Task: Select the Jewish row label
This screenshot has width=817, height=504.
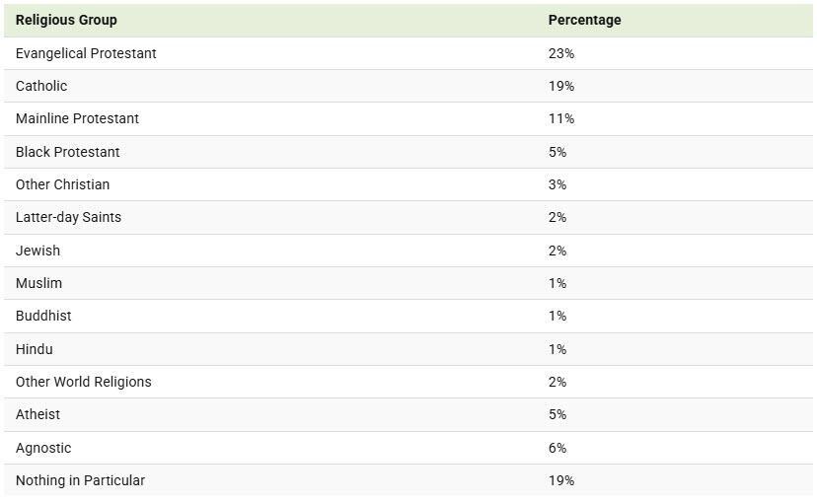Action: [37, 251]
